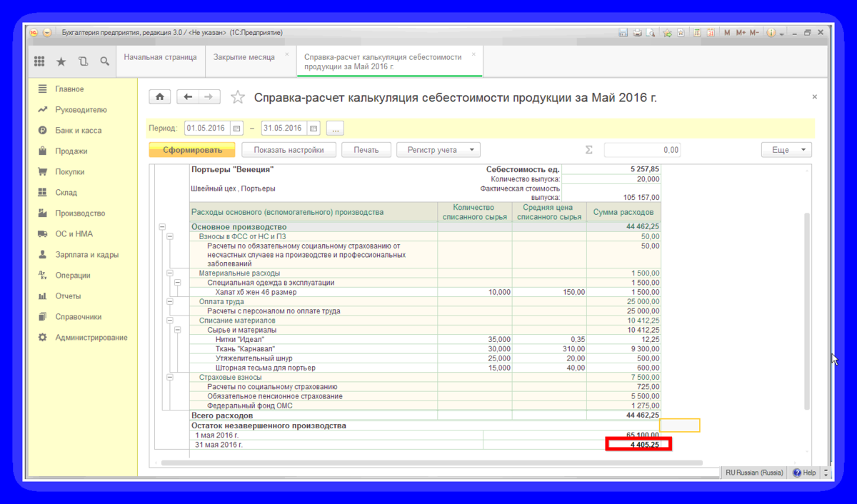
Task: Click the start date field 01.05.2016
Action: pyautogui.click(x=207, y=128)
